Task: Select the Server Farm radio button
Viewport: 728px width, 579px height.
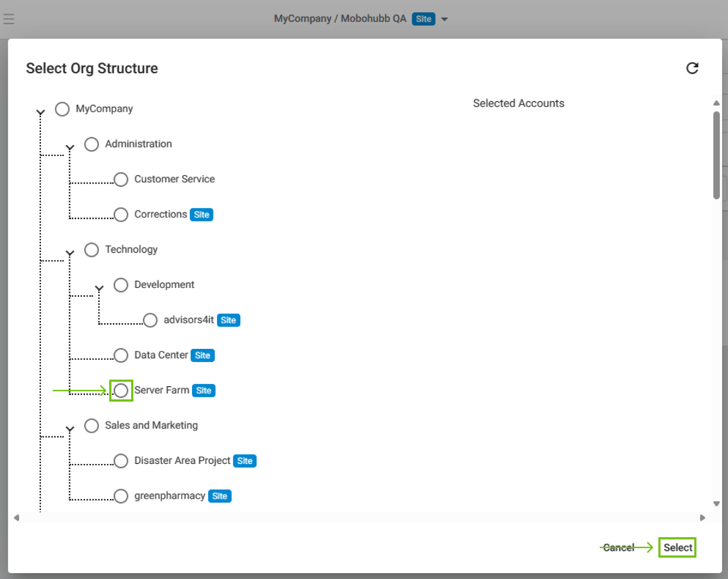Action: point(121,391)
